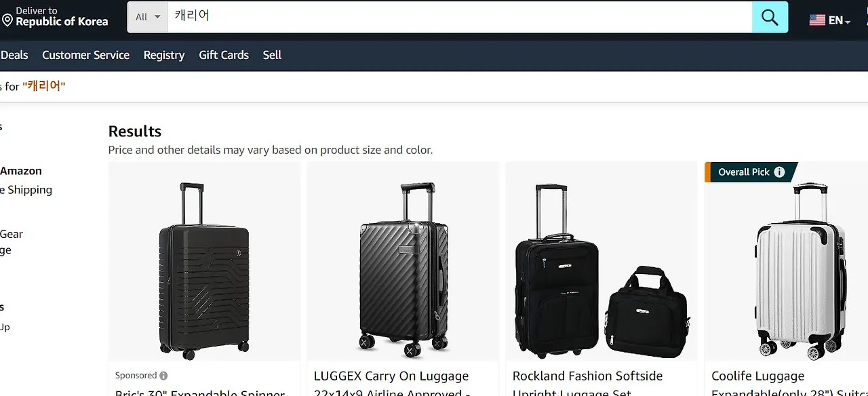Expand the EN language dropdown arrow
The image size is (868, 396).
tap(848, 22)
